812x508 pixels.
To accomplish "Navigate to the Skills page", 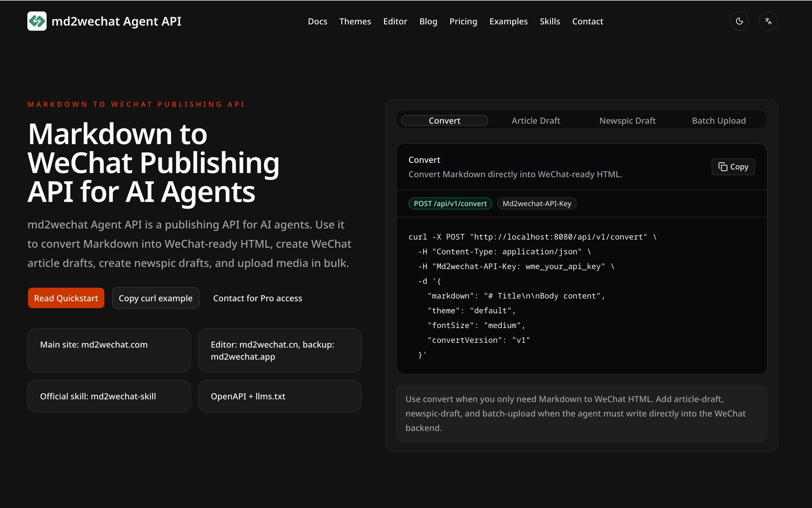I will pos(549,21).
